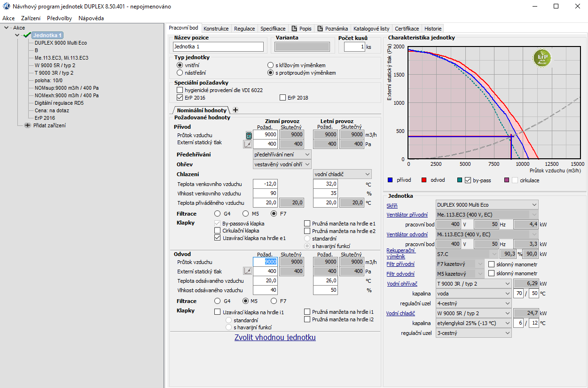The image size is (588, 388).
Task: Open the Akce menu
Action: 8,18
